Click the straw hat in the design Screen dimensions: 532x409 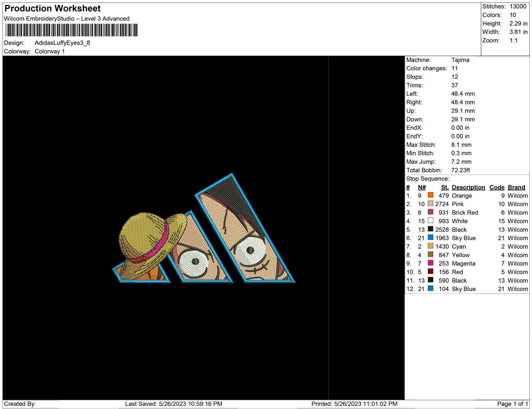click(152, 245)
